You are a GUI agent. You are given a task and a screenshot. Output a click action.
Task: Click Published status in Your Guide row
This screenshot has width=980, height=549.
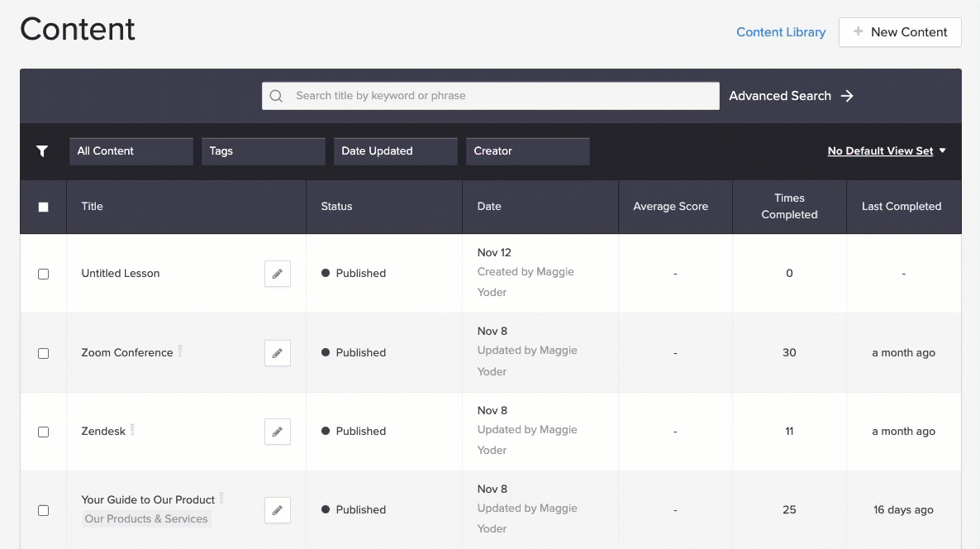pos(354,509)
